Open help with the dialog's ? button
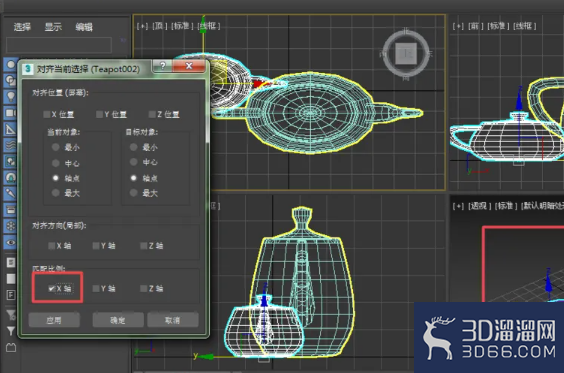The image size is (564, 373). pyautogui.click(x=163, y=65)
